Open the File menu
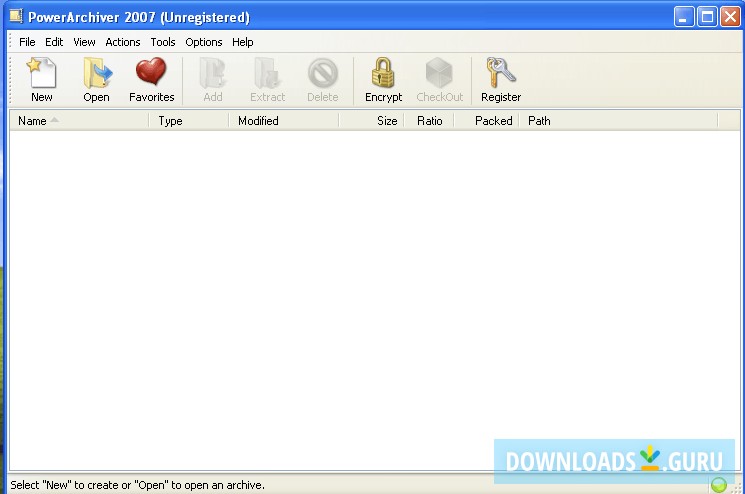This screenshot has height=494, width=745. coord(27,42)
